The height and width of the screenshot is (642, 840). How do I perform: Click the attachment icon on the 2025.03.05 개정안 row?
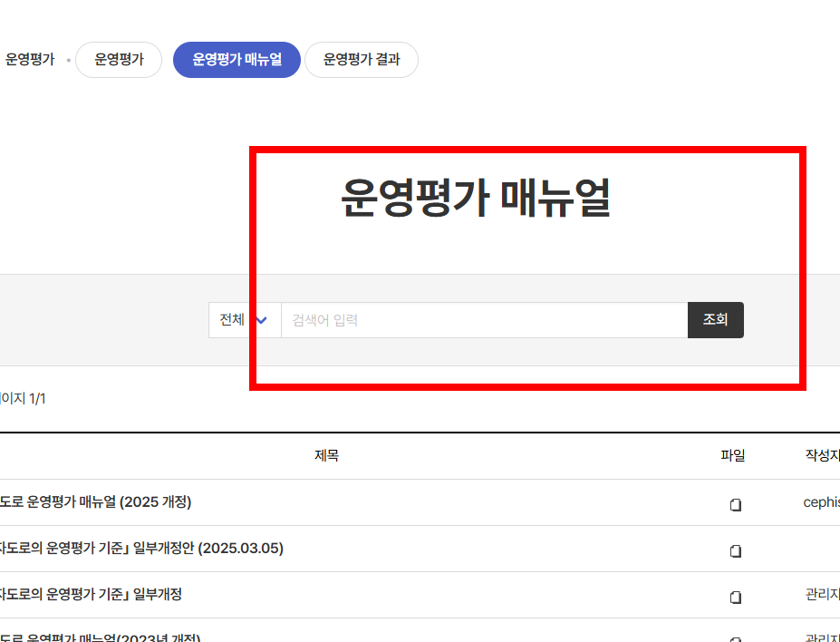click(x=735, y=550)
